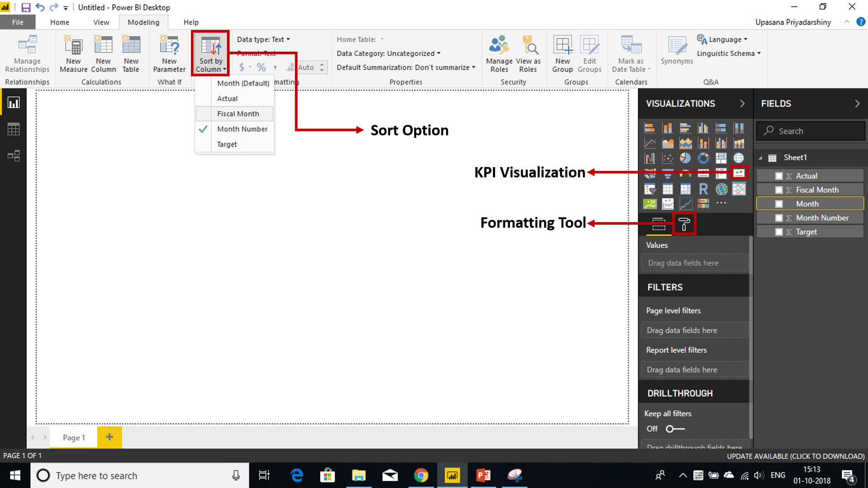Open the Fields well pane icon
Image resolution: width=868 pixels, height=488 pixels.
658,224
